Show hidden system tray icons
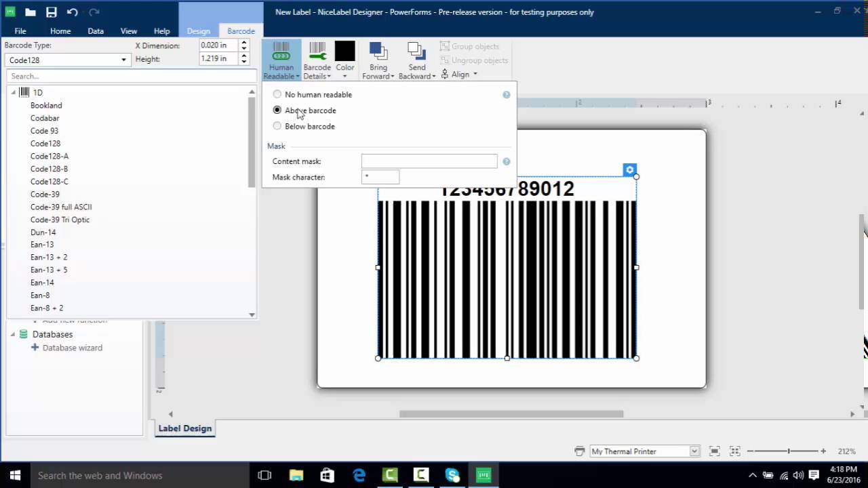Screen dimensions: 868x488 [x=753, y=475]
